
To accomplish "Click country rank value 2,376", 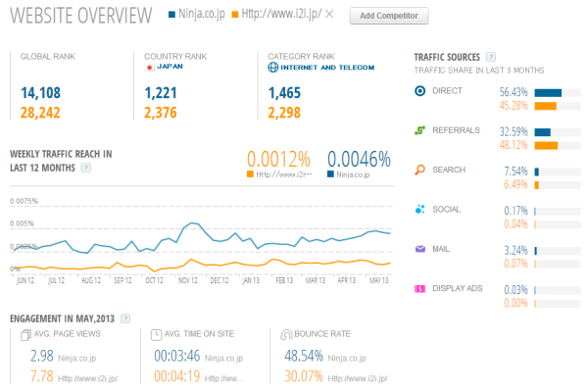I will pyautogui.click(x=161, y=113).
